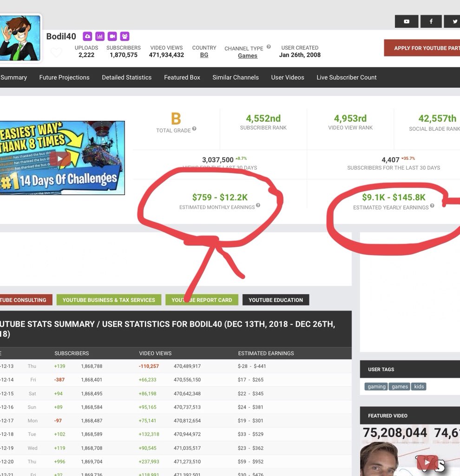Click the 1,868,487 subscribers cell
The image size is (460, 476).
click(92, 421)
